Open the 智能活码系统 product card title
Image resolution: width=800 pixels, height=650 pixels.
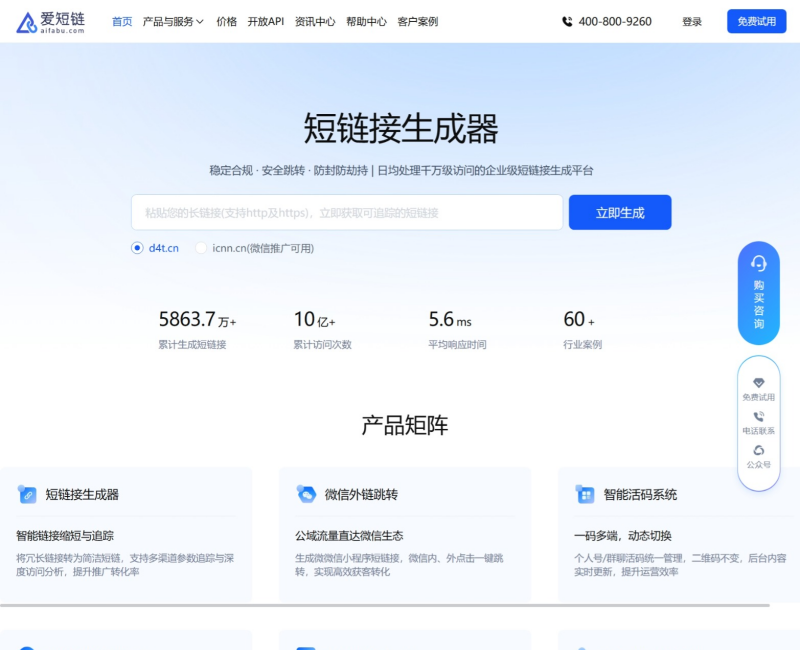pyautogui.click(x=640, y=494)
